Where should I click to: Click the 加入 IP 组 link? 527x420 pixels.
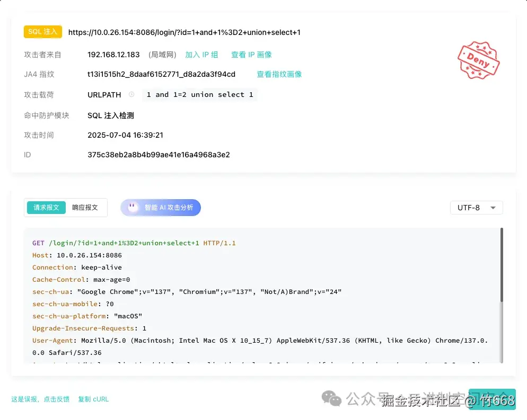click(201, 54)
